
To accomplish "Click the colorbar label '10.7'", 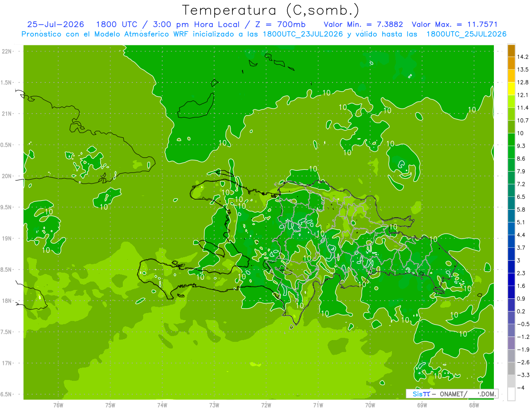I will (x=523, y=121).
